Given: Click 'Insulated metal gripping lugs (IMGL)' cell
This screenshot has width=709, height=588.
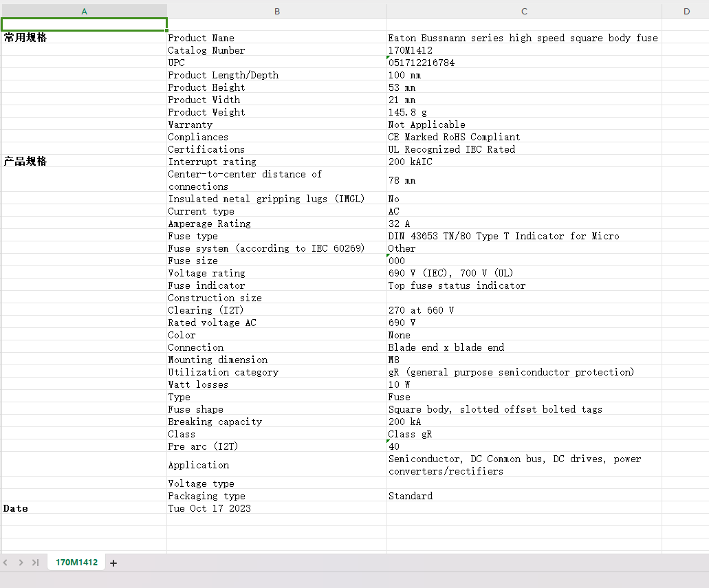Looking at the screenshot, I should [x=276, y=199].
